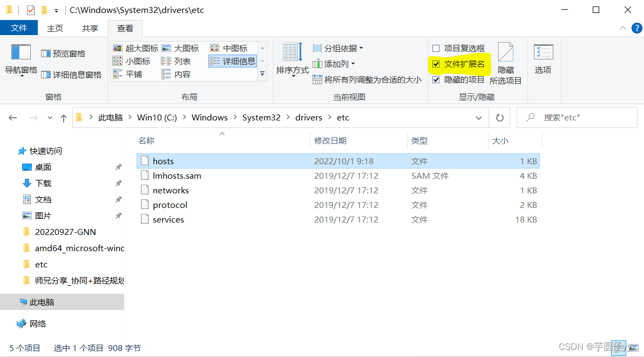Open the Navigation pane (导航窗格) button
644x357 pixels.
(21, 60)
